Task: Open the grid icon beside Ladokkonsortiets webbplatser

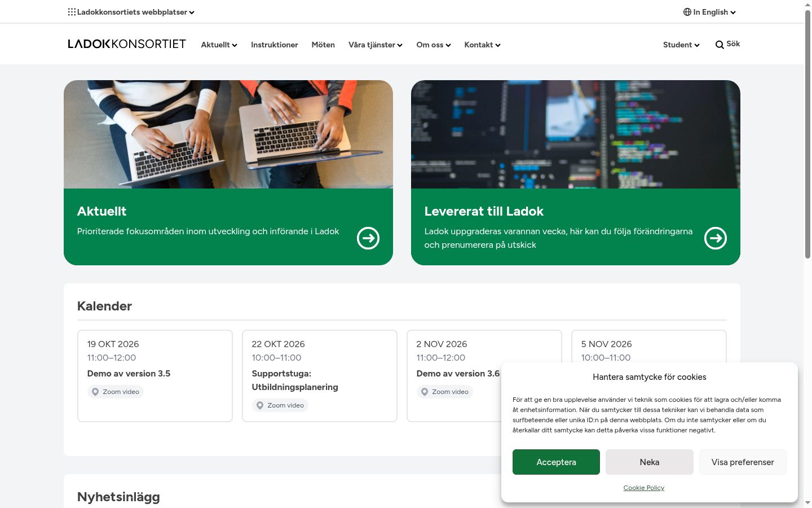Action: tap(72, 12)
